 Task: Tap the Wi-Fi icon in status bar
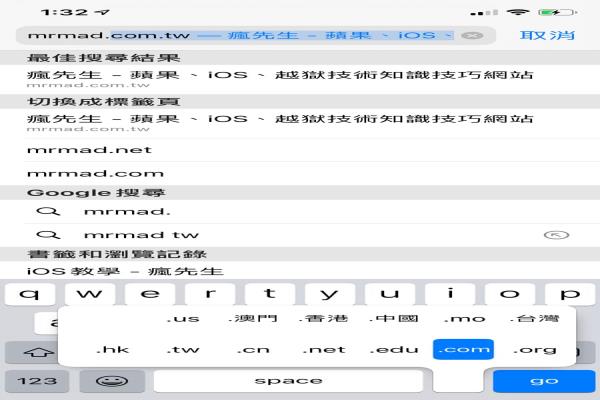click(518, 12)
